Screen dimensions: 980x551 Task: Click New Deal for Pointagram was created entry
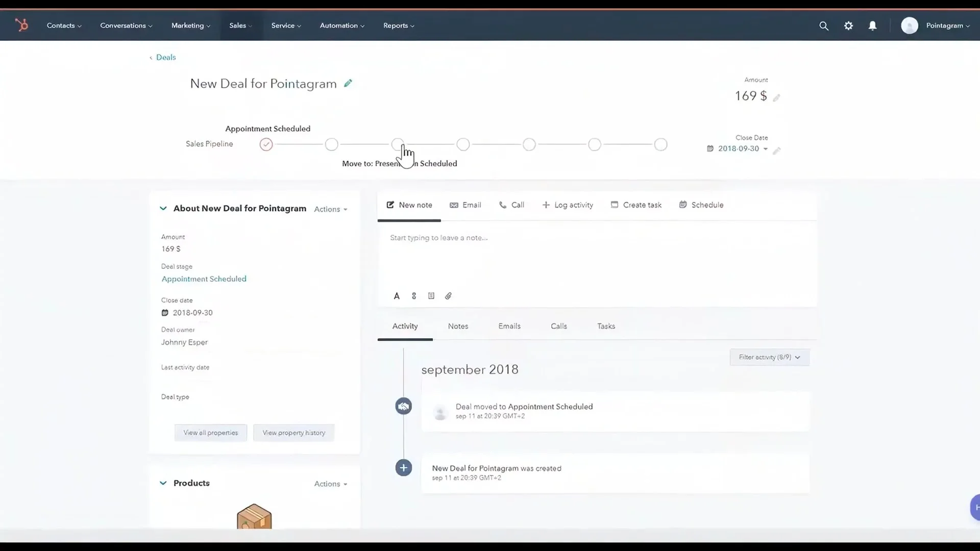pos(615,473)
